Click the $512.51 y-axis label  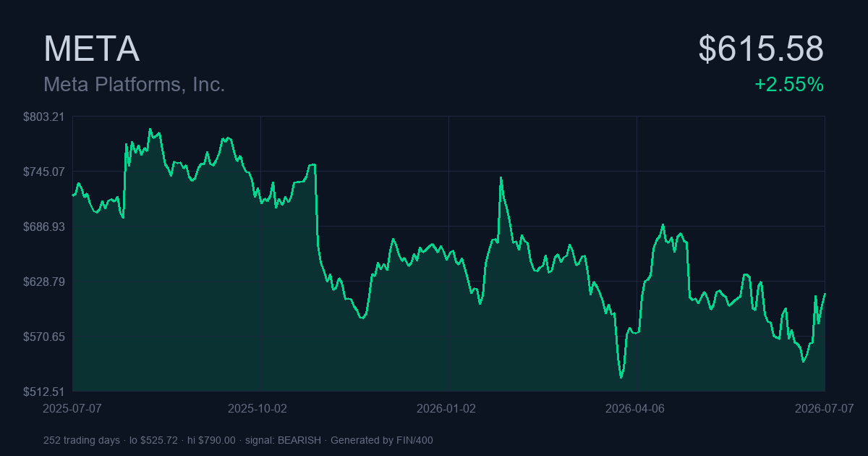point(44,392)
